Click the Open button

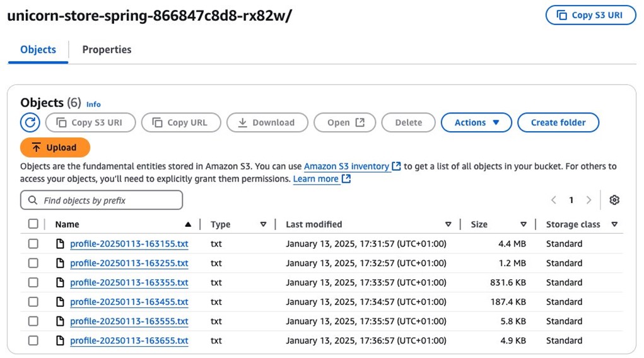pyautogui.click(x=345, y=122)
